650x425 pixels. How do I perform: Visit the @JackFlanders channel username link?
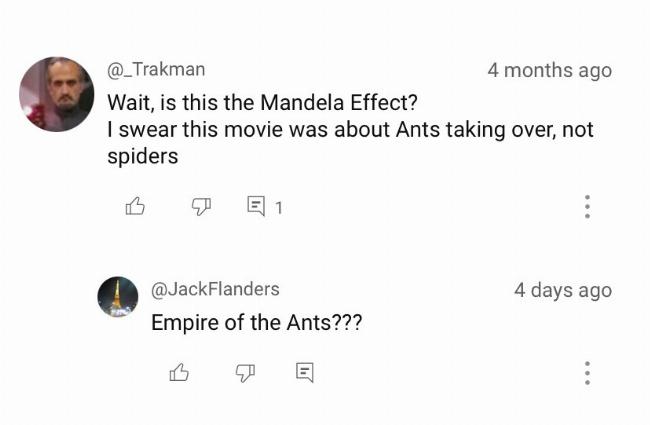pos(215,289)
